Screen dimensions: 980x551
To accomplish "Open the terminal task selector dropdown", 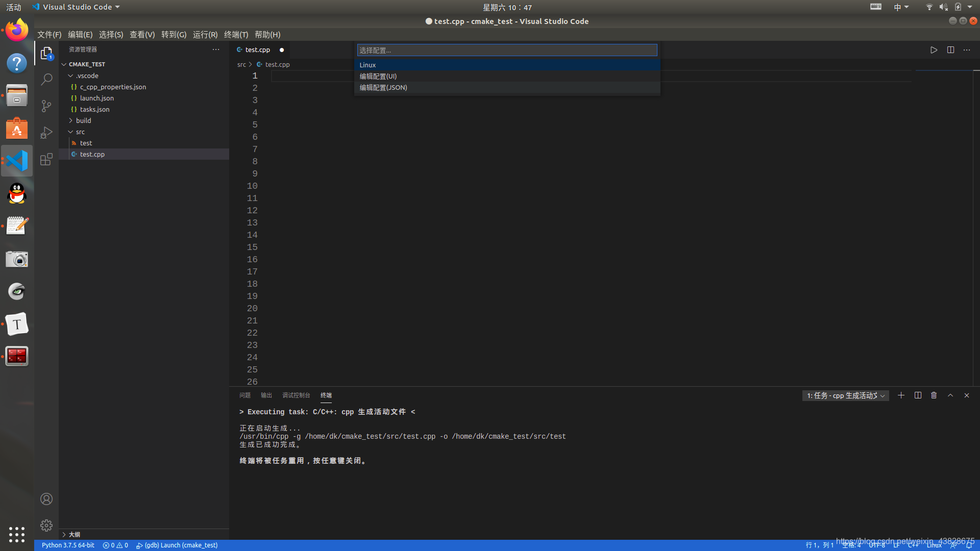I will (x=845, y=396).
